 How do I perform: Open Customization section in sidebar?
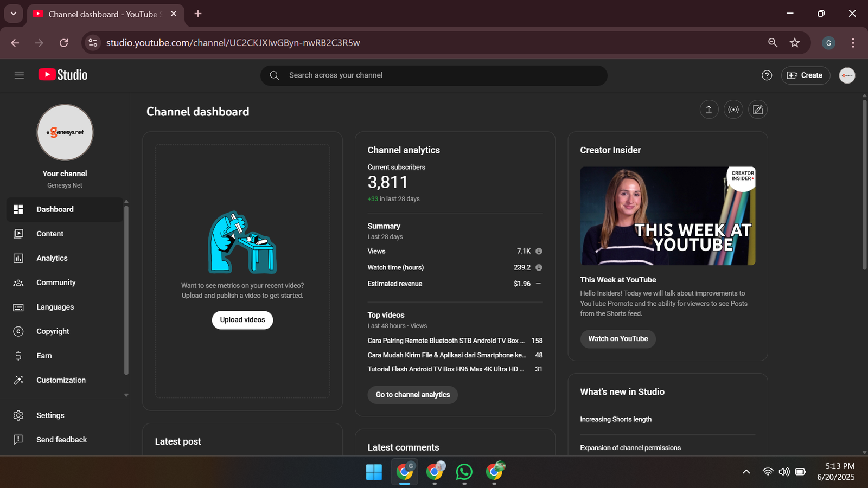[x=65, y=380]
